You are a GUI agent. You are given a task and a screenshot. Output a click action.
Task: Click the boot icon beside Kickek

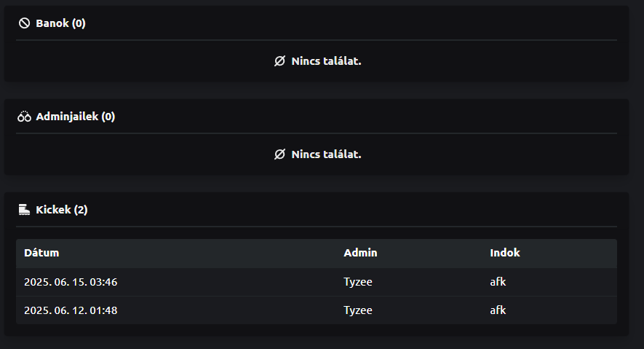24,210
